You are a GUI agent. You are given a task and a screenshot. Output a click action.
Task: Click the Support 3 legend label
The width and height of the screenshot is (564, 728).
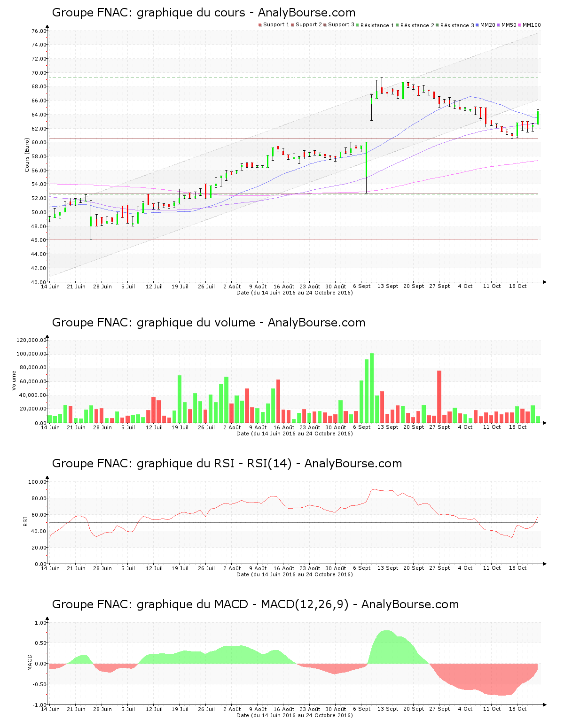coord(341,25)
